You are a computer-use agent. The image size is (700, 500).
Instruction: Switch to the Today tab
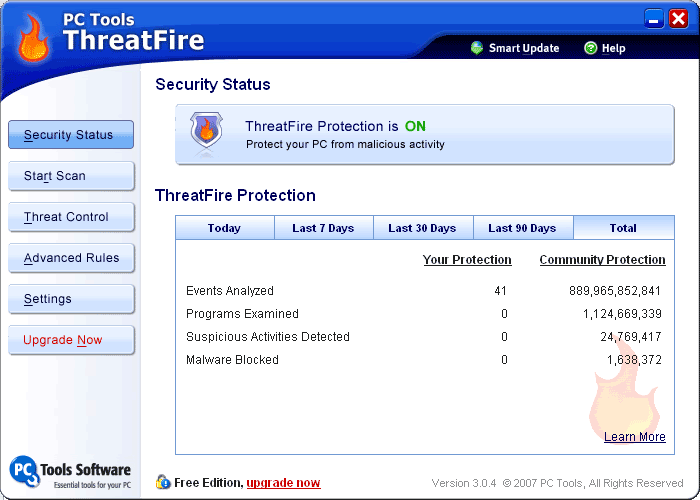224,228
